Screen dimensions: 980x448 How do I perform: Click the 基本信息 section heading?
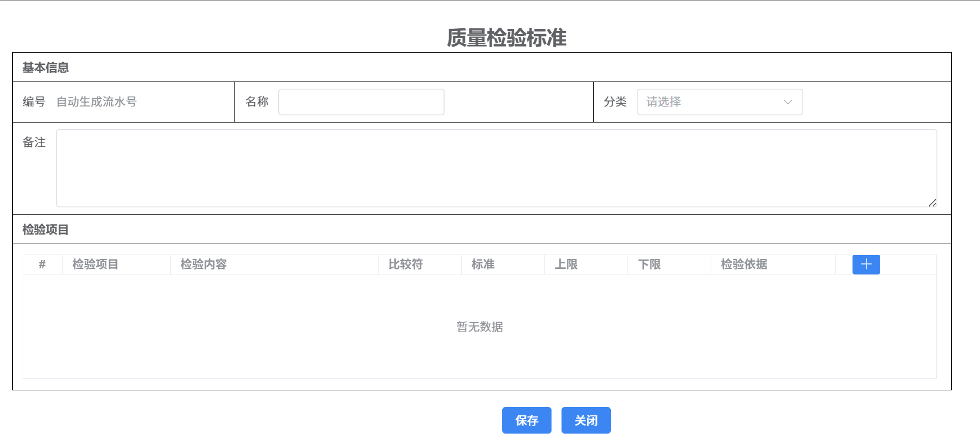[45, 68]
